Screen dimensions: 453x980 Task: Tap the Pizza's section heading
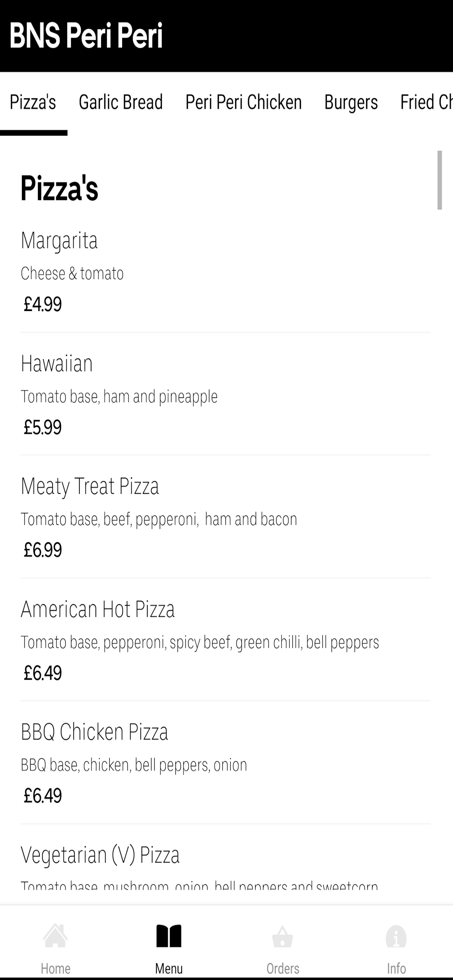point(59,188)
